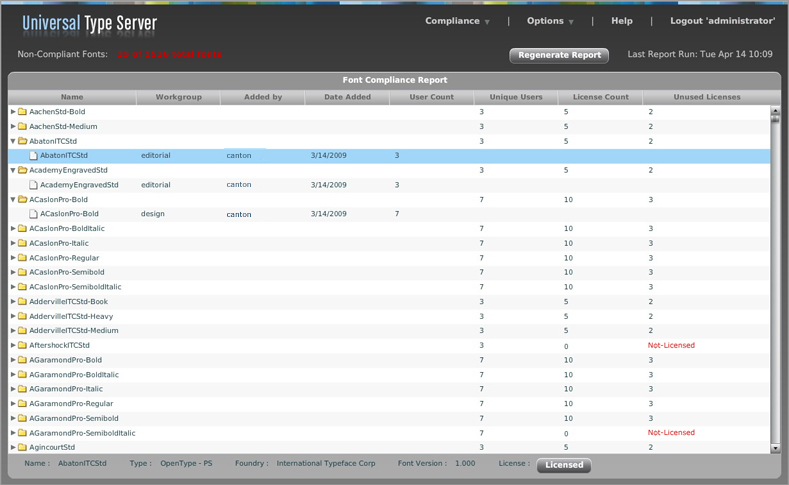The image size is (789, 485).
Task: Sort by the Unused Licenses column header
Action: point(707,97)
